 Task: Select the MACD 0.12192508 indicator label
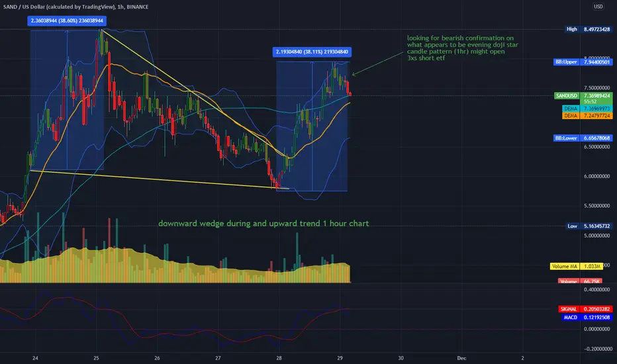tap(587, 317)
